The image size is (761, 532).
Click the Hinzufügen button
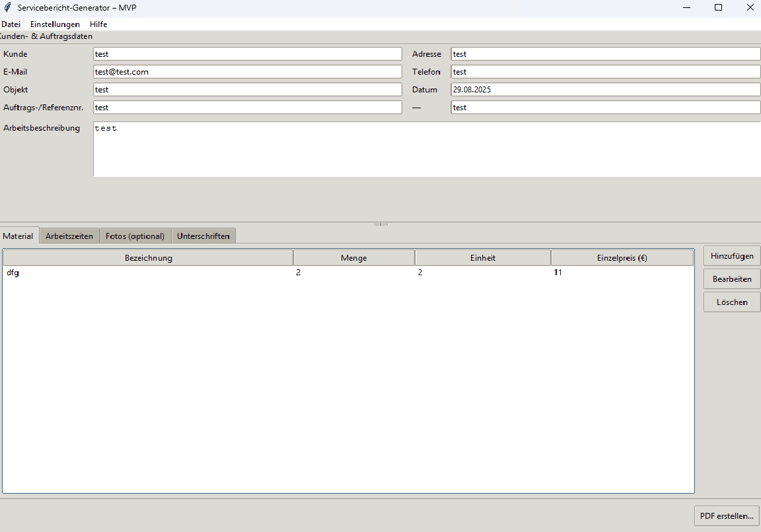731,256
